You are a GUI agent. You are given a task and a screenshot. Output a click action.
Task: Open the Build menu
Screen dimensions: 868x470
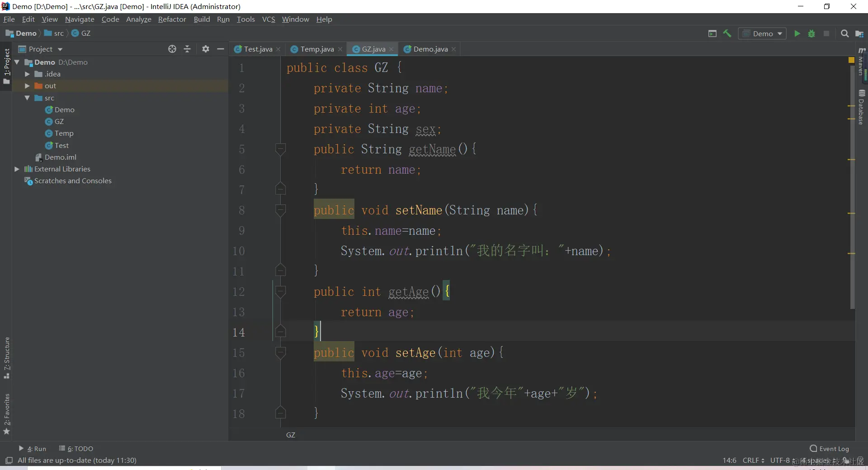pyautogui.click(x=202, y=19)
